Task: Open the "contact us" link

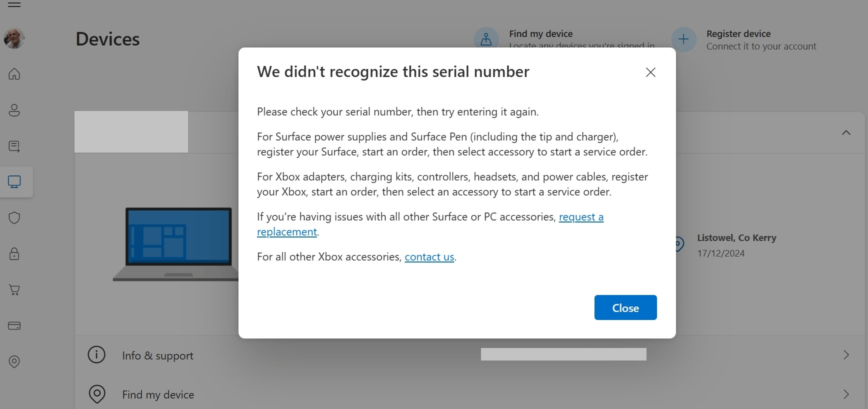Action: [x=429, y=257]
